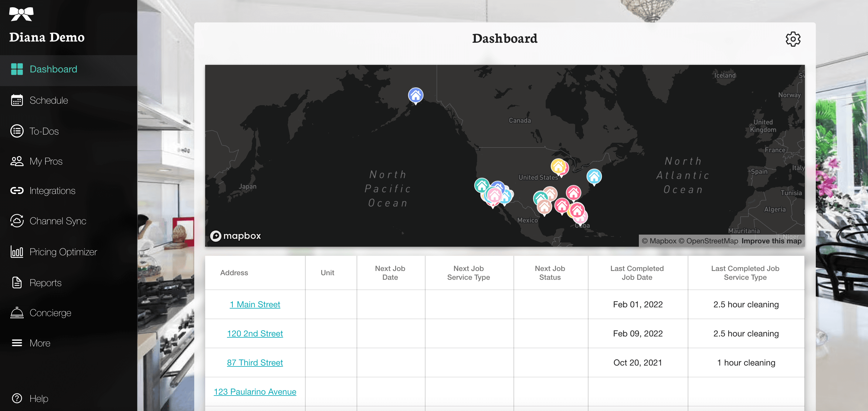The width and height of the screenshot is (868, 411).
Task: Click the yellow house map marker
Action: click(x=558, y=166)
